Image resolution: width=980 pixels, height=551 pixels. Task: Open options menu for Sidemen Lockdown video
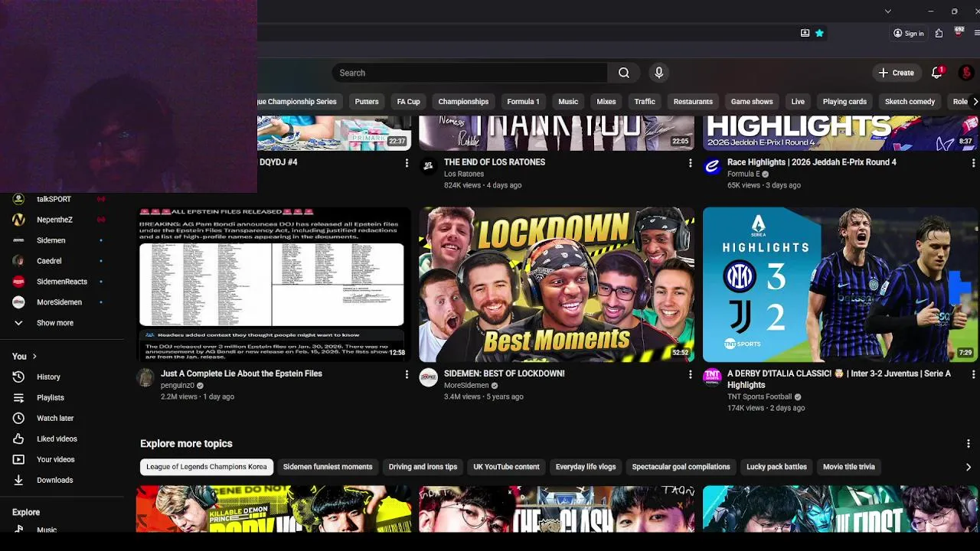(690, 374)
